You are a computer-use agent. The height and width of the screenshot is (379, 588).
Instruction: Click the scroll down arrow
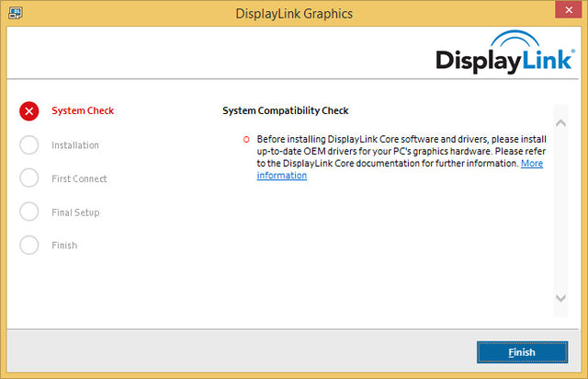point(560,298)
